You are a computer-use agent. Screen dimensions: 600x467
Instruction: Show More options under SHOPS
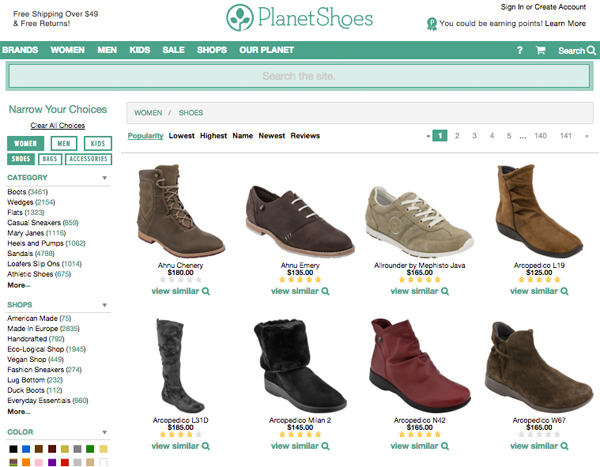click(19, 412)
